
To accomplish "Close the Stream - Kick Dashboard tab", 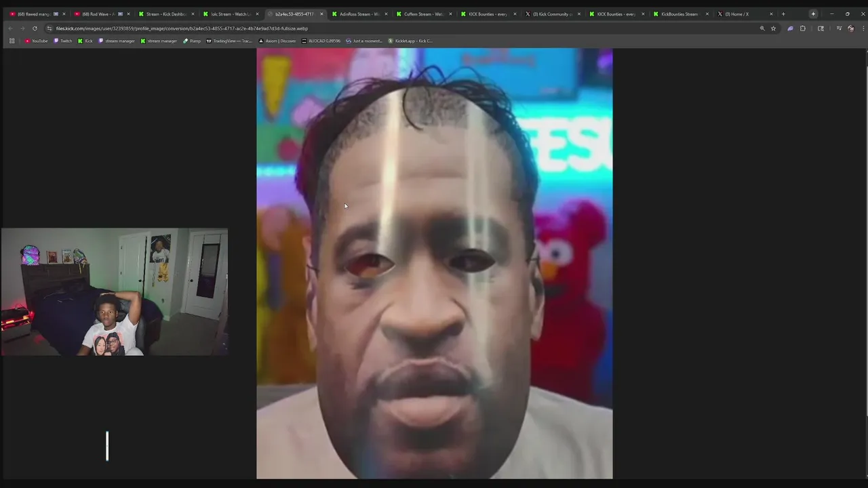I will (x=193, y=14).
